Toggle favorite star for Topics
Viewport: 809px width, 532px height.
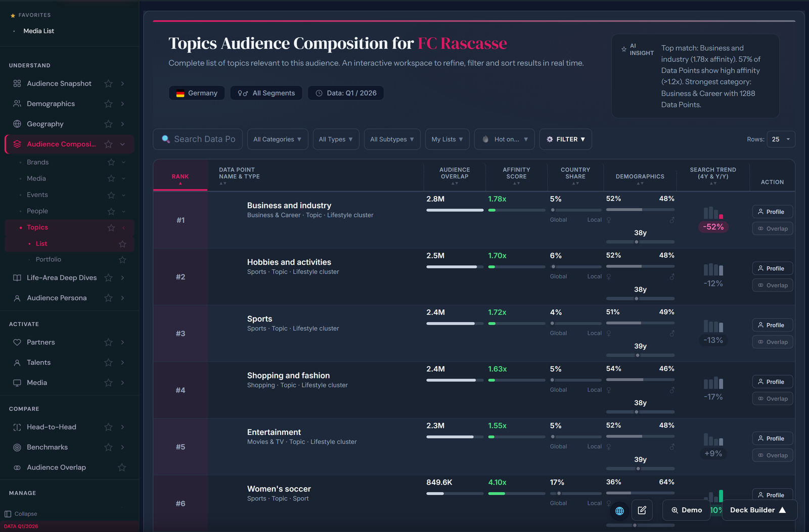point(111,227)
